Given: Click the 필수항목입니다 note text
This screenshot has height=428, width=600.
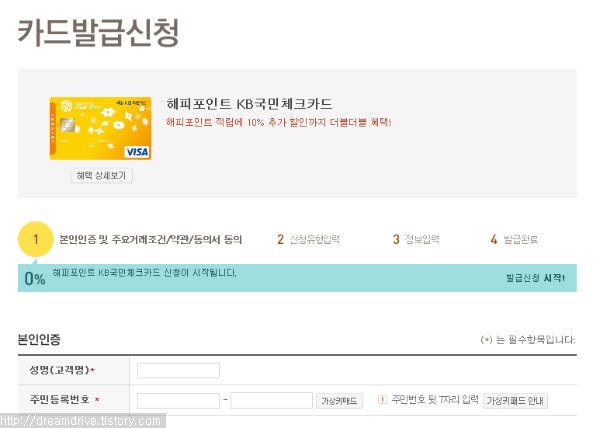Looking at the screenshot, I should pyautogui.click(x=528, y=339).
